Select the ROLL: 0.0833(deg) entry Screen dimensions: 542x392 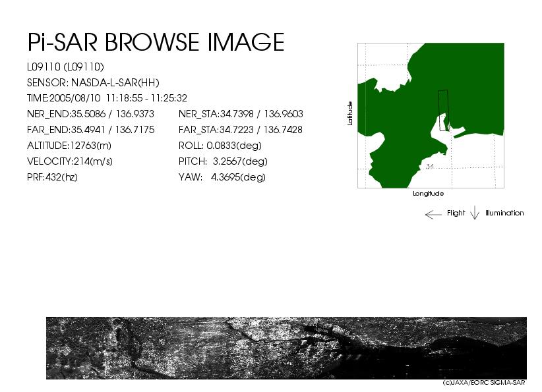[x=220, y=146]
